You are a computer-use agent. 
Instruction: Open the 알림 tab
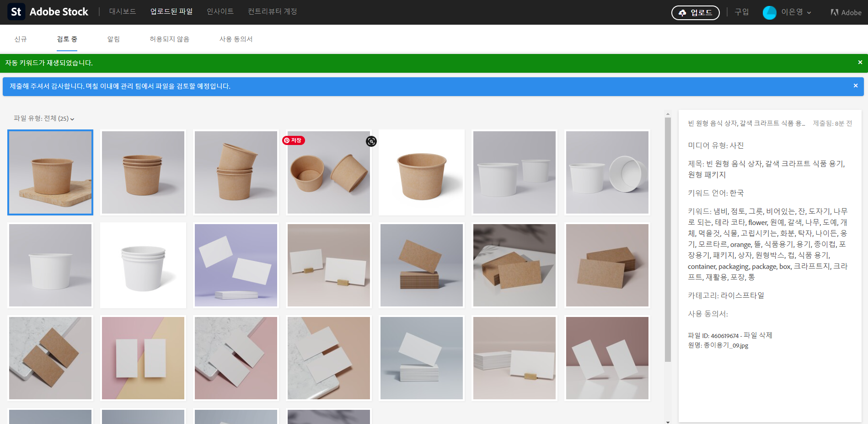(x=113, y=39)
